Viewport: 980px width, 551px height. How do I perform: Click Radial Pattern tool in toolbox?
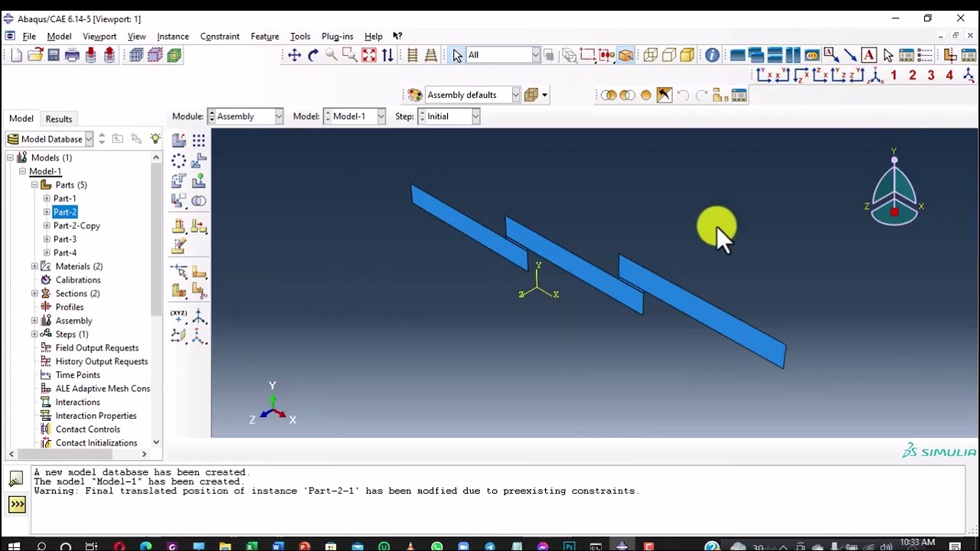(x=178, y=160)
